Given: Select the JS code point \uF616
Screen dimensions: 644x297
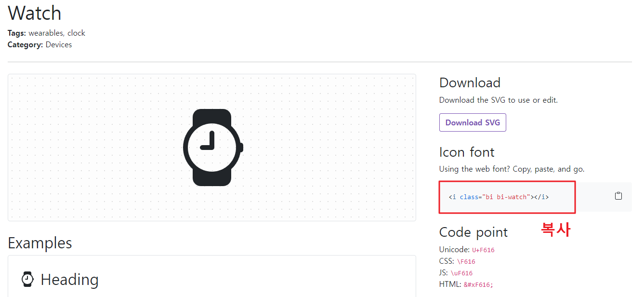Looking at the screenshot, I should (x=463, y=273).
